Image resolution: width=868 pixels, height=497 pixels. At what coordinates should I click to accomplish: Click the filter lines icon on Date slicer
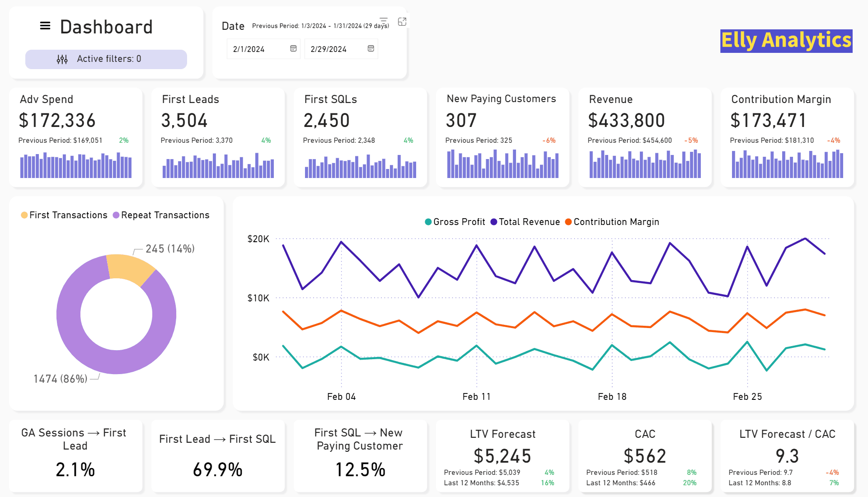384,21
